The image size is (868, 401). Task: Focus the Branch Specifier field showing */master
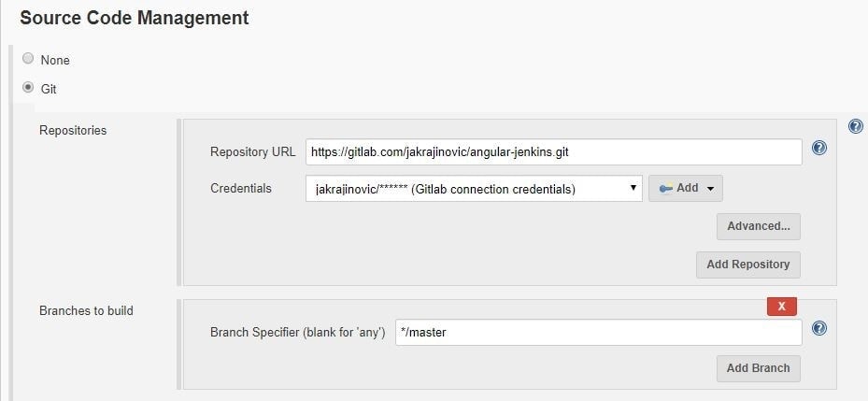tap(598, 333)
